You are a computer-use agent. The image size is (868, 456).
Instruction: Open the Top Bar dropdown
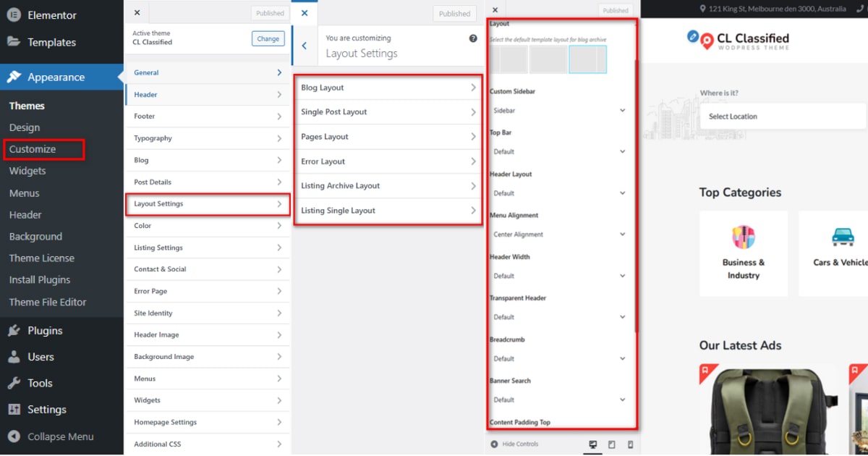pyautogui.click(x=559, y=152)
